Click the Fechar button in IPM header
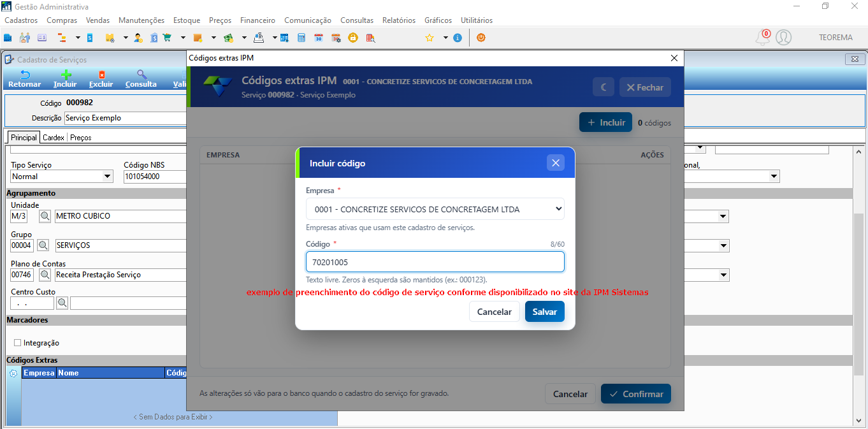This screenshot has height=429, width=868. pyautogui.click(x=645, y=87)
